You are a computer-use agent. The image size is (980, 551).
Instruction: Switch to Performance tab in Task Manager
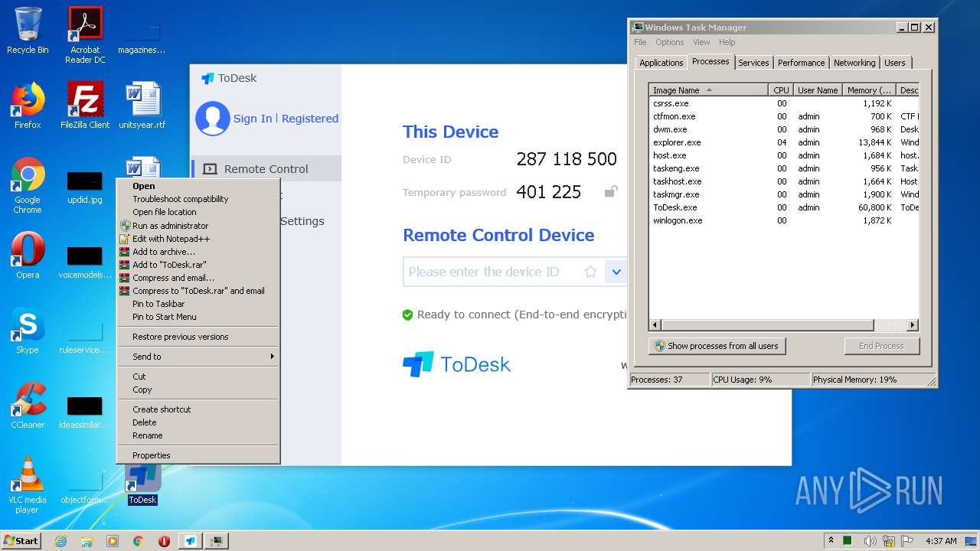pyautogui.click(x=801, y=63)
